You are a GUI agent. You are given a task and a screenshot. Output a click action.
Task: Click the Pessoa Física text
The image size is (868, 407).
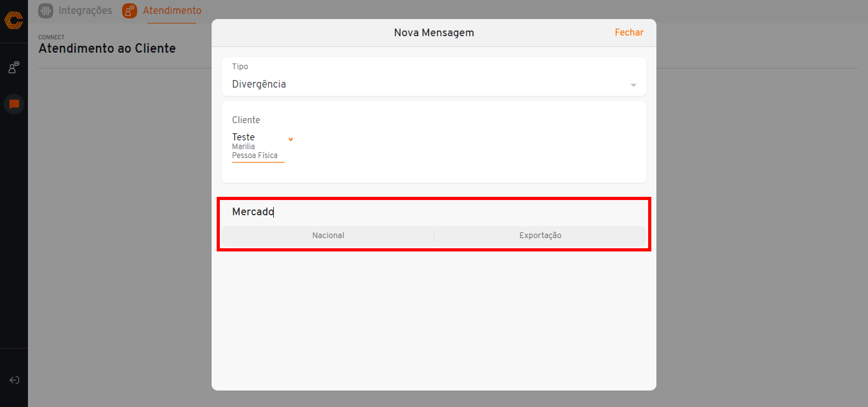255,156
